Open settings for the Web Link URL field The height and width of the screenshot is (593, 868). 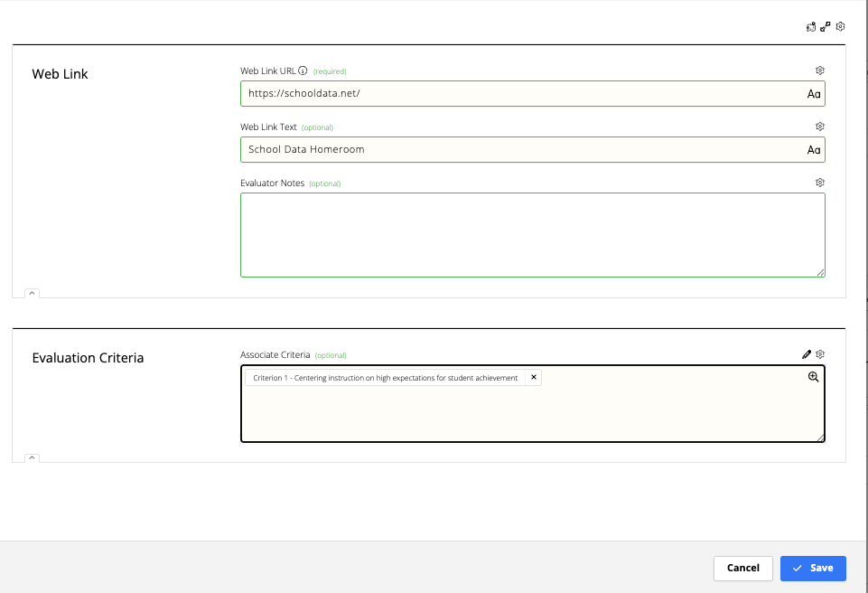pos(819,70)
